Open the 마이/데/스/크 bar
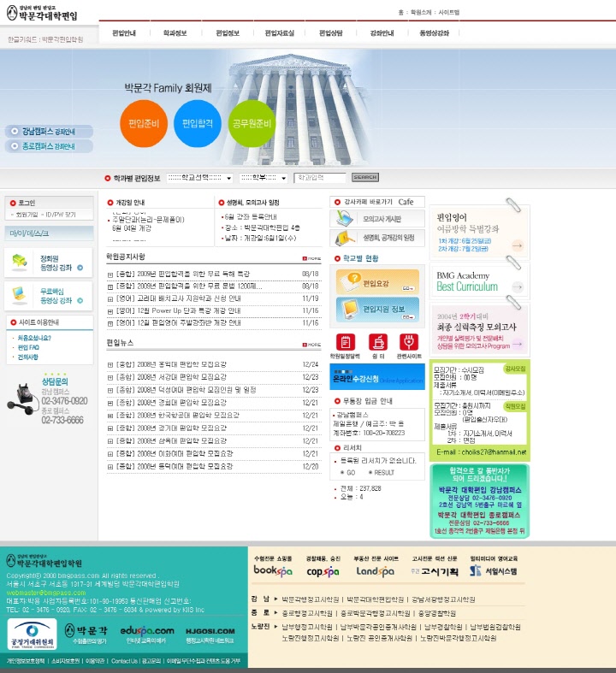The width and height of the screenshot is (616, 673). tap(49, 233)
